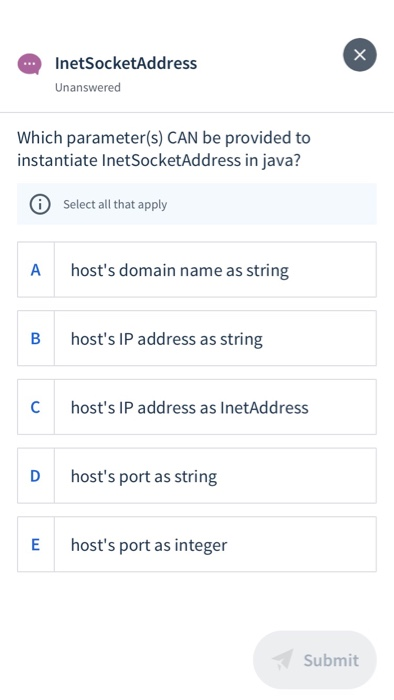Select option C host's IP address as InetAddress
This screenshot has width=394, height=700.
[197, 407]
